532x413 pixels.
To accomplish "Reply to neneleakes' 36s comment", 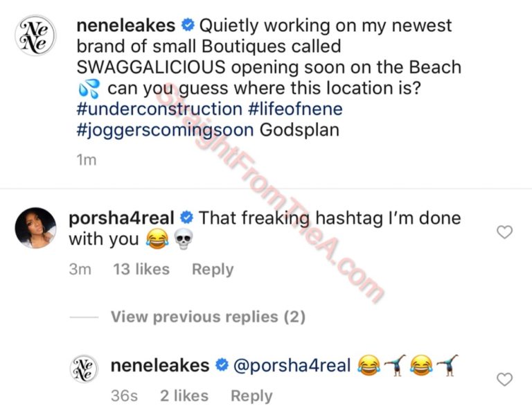I will coord(251,396).
